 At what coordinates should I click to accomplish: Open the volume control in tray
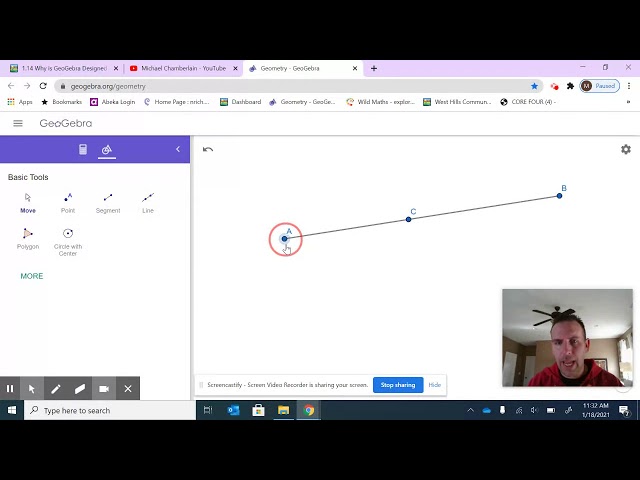(x=534, y=410)
